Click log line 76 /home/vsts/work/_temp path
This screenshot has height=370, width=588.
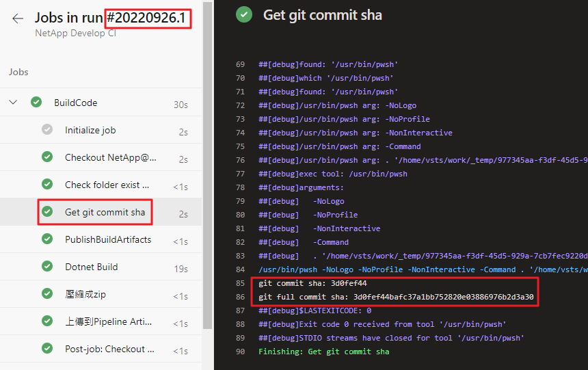pyautogui.click(x=423, y=160)
